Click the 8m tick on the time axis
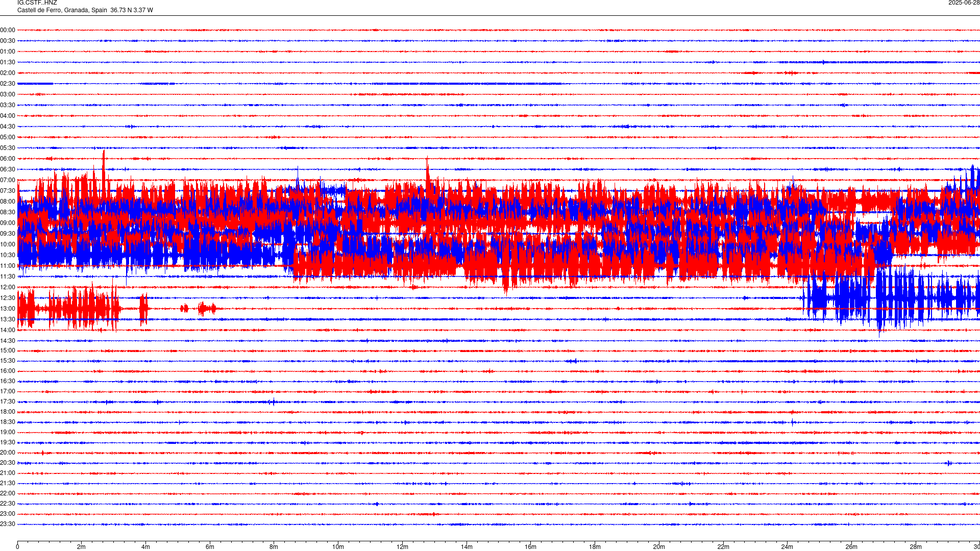Screen dimensions: 980x551 pos(274,547)
